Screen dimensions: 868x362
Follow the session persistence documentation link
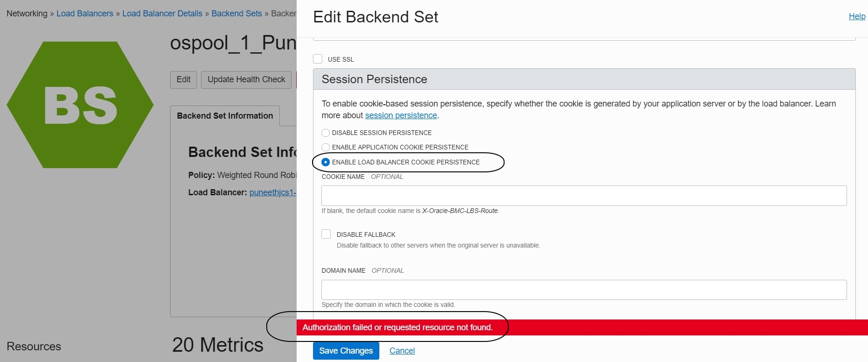[x=401, y=115]
